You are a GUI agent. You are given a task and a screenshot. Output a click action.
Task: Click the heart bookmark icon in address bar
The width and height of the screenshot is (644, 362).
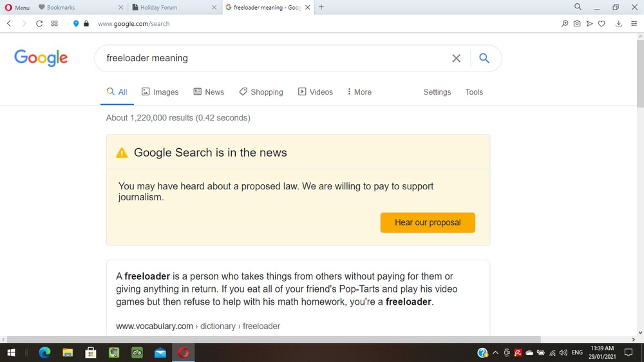601,24
